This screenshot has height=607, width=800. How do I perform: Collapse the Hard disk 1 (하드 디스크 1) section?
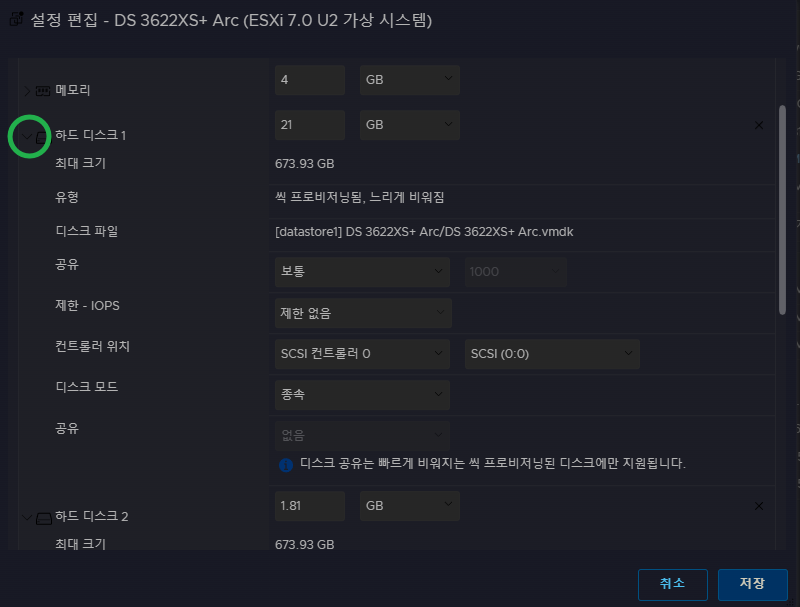tap(27, 136)
